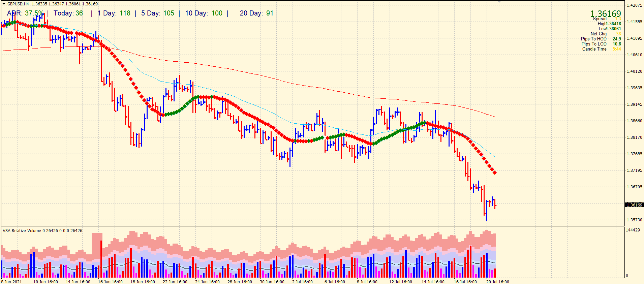Click the 1.38660 price scale label
The height and width of the screenshot is (284, 644).
click(x=634, y=121)
